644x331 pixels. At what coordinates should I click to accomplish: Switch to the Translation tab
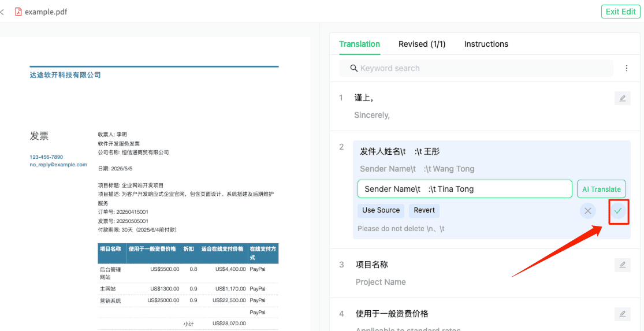click(x=359, y=44)
